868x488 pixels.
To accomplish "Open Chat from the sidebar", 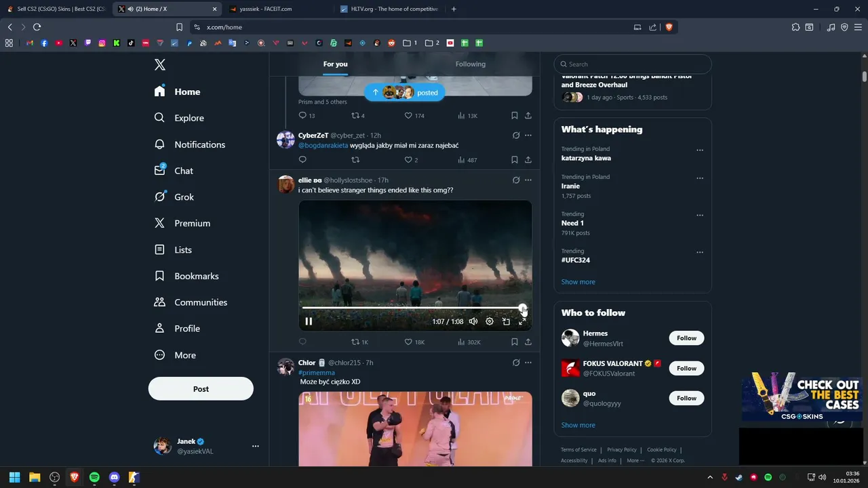I will tap(174, 171).
